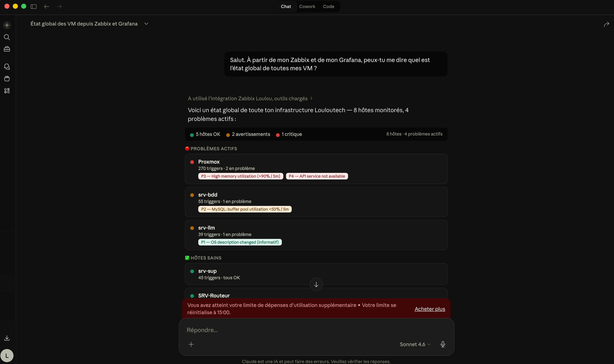
Task: Switch to the Code tab
Action: 329,6
